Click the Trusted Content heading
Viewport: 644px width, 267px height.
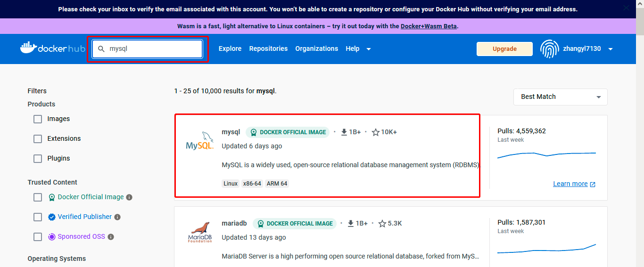coord(52,183)
